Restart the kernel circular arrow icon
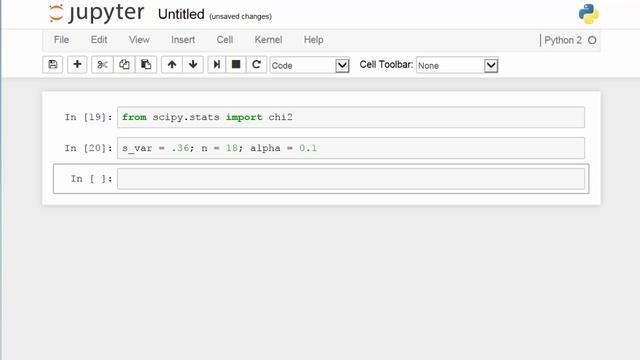Image resolution: width=640 pixels, height=360 pixels. click(x=256, y=64)
